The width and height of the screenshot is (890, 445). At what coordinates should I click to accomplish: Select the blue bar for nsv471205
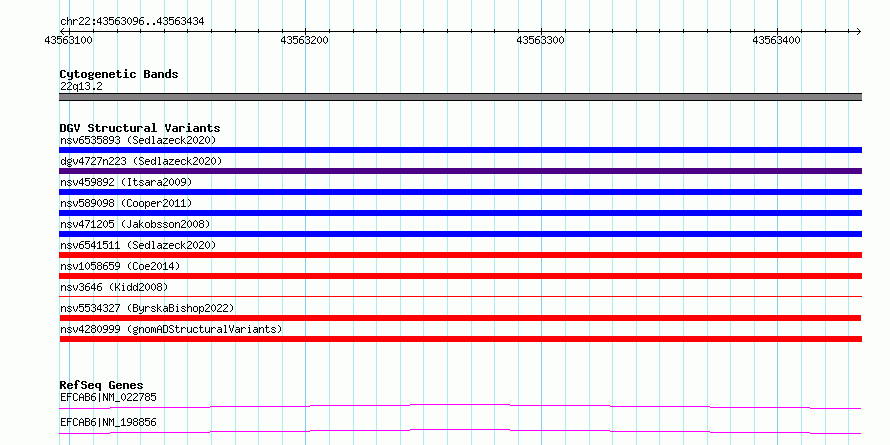(460, 234)
